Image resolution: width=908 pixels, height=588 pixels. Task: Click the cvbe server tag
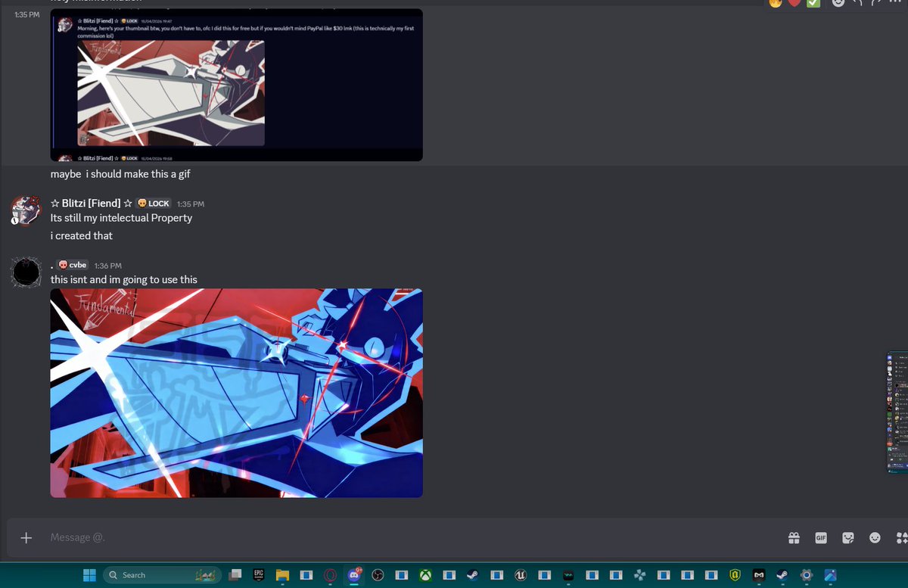tap(73, 265)
